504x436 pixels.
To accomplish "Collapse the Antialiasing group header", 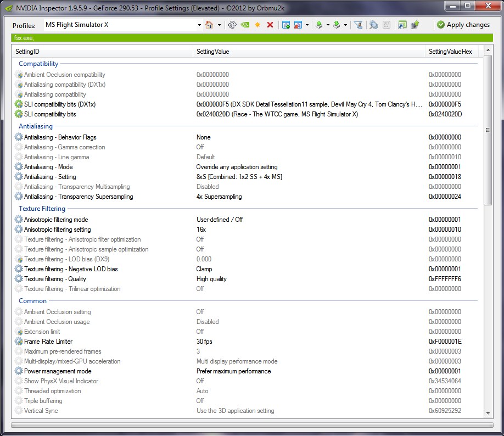I will [35, 126].
